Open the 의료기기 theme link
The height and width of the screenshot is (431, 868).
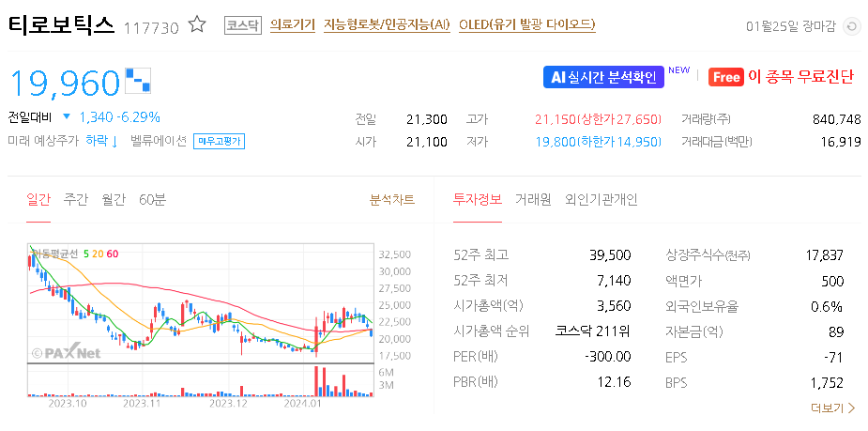click(292, 25)
